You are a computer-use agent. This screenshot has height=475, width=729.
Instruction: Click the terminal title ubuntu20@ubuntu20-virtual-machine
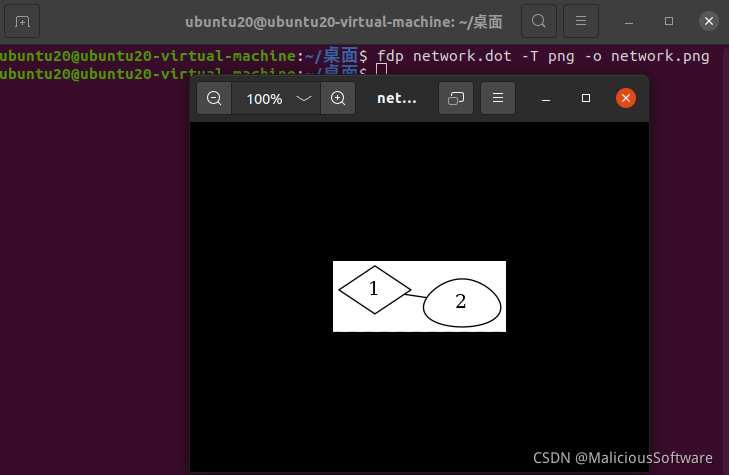[344, 22]
